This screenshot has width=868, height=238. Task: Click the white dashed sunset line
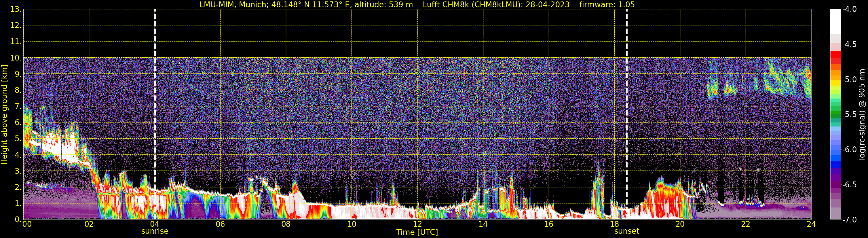[627, 101]
